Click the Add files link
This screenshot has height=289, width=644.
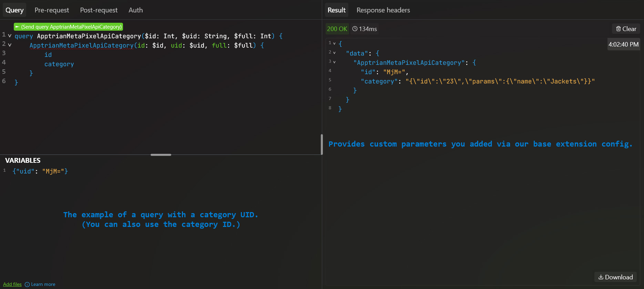12,284
